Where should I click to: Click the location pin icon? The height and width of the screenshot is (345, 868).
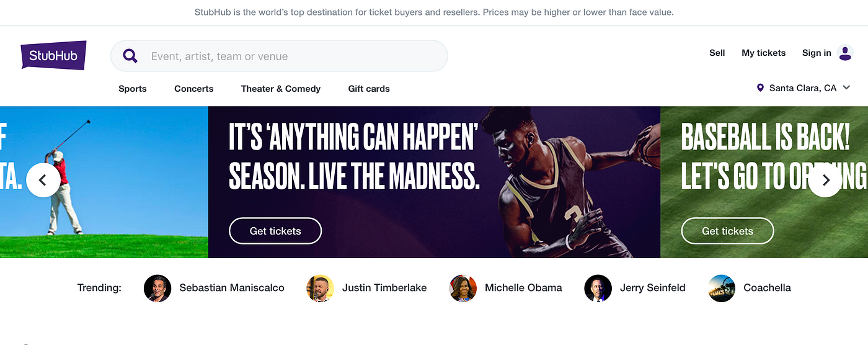click(x=760, y=88)
